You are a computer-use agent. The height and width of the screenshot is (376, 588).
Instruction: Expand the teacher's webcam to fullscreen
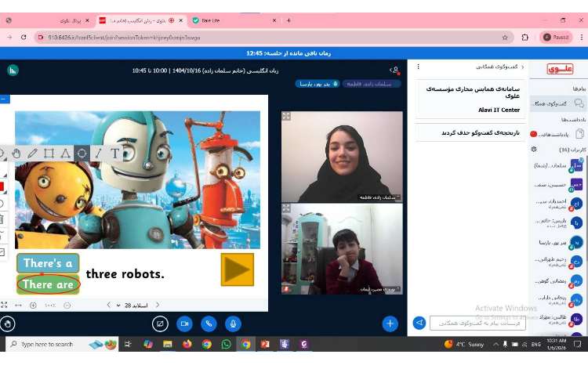pos(286,116)
